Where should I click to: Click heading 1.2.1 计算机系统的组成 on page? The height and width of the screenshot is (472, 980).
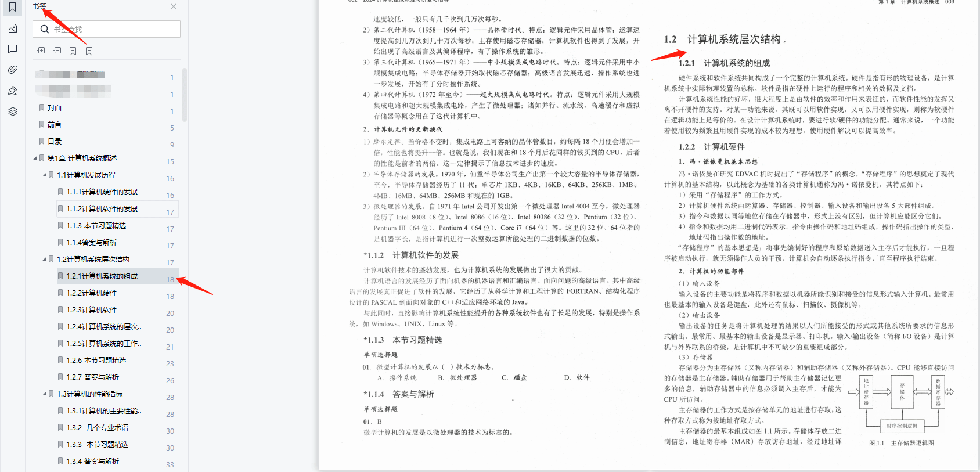click(725, 63)
